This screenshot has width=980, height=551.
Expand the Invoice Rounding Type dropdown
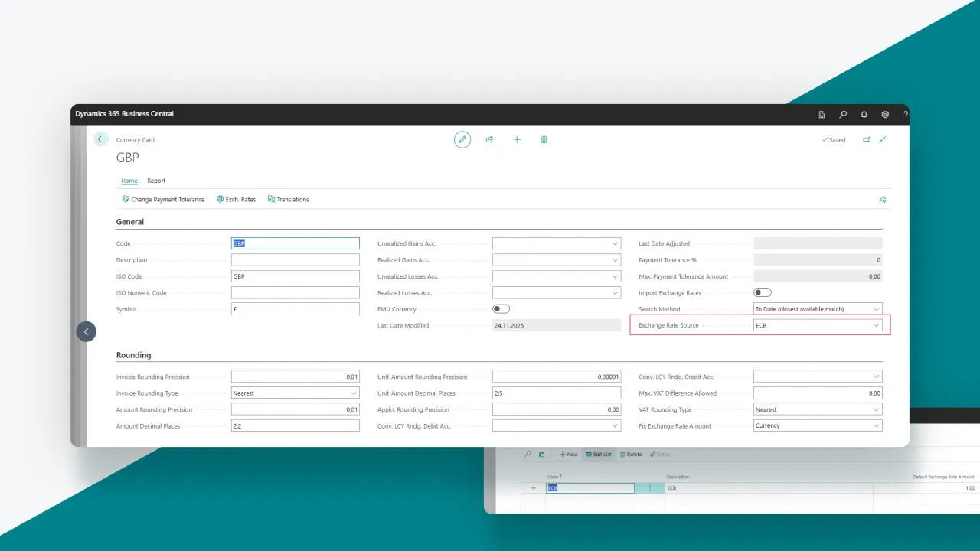[x=353, y=393]
